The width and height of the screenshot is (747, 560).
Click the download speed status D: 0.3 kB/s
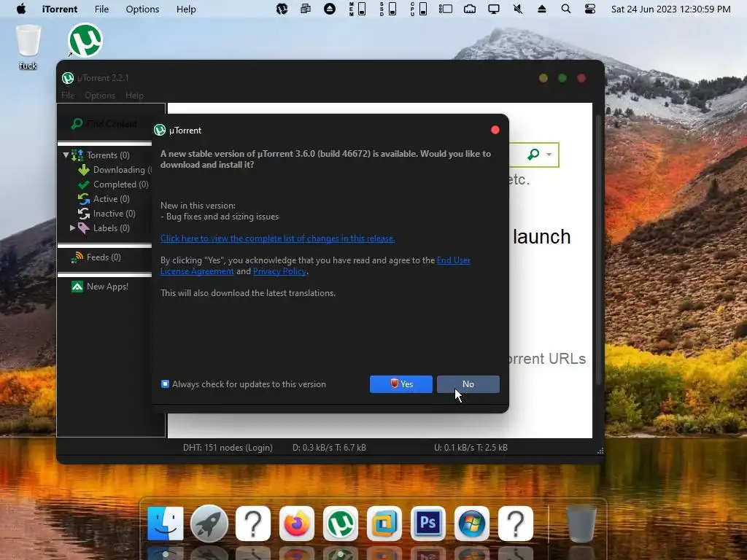pyautogui.click(x=329, y=447)
